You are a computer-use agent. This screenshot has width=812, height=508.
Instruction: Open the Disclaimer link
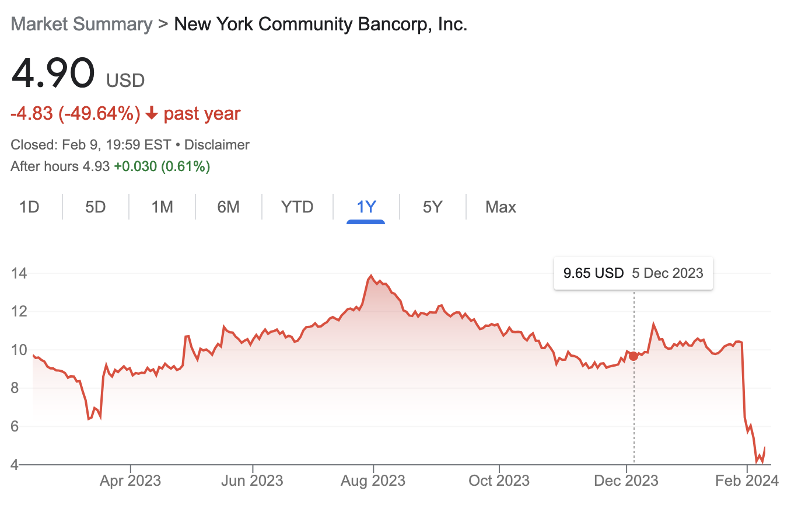(217, 145)
